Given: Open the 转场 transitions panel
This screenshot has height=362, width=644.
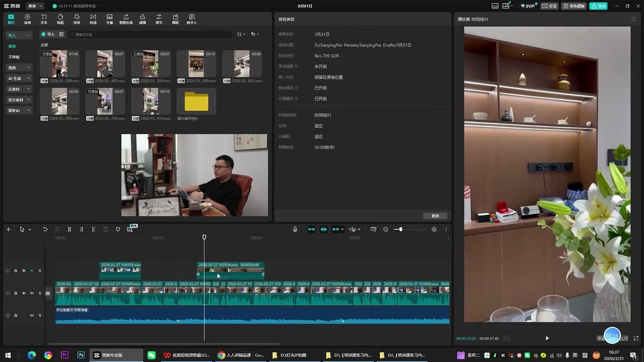Looking at the screenshot, I should [x=93, y=19].
